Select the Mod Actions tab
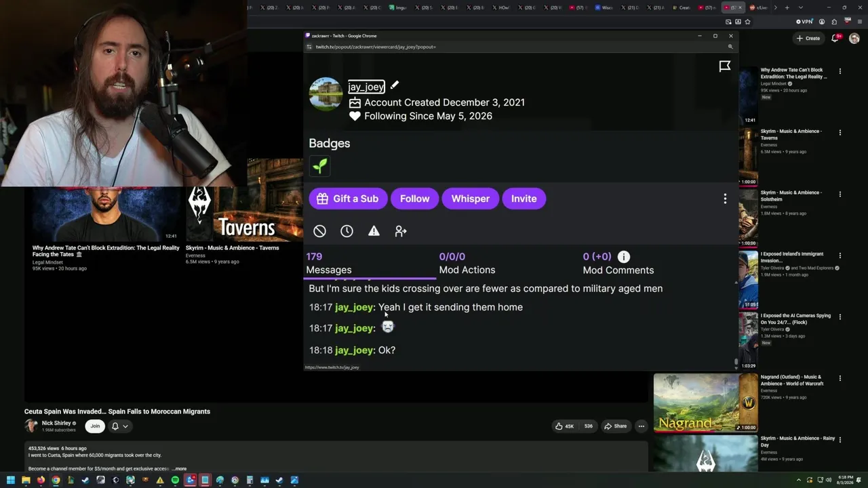 (467, 263)
